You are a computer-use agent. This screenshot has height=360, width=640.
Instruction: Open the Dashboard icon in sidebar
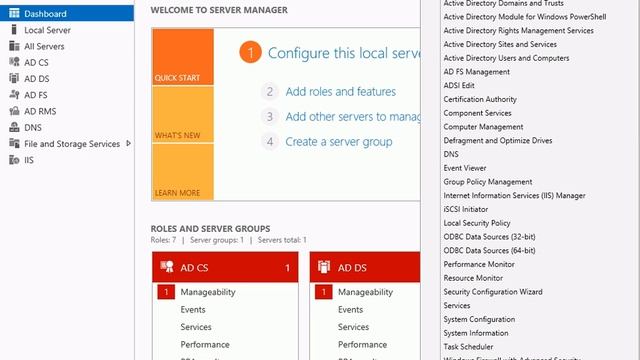[x=14, y=13]
